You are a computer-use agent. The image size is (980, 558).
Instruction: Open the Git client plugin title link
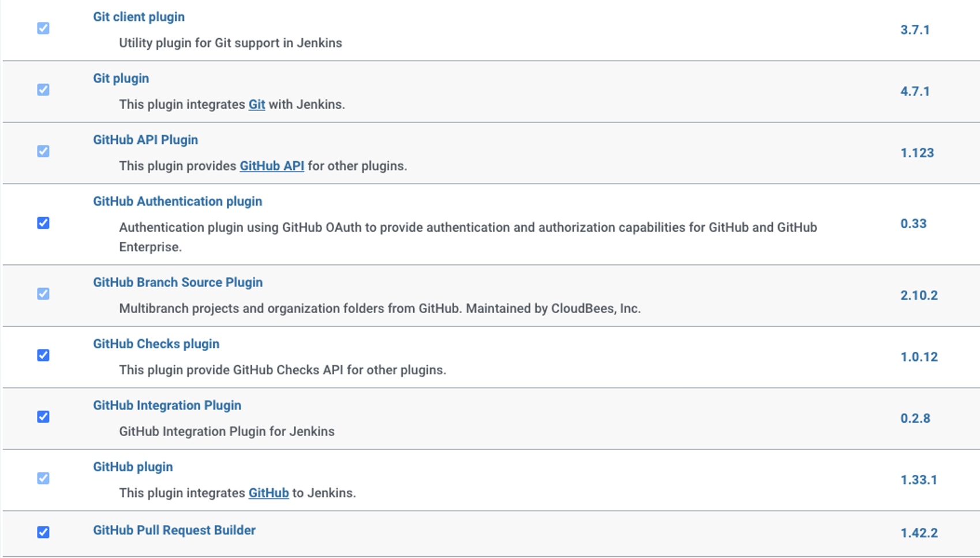pyautogui.click(x=139, y=17)
